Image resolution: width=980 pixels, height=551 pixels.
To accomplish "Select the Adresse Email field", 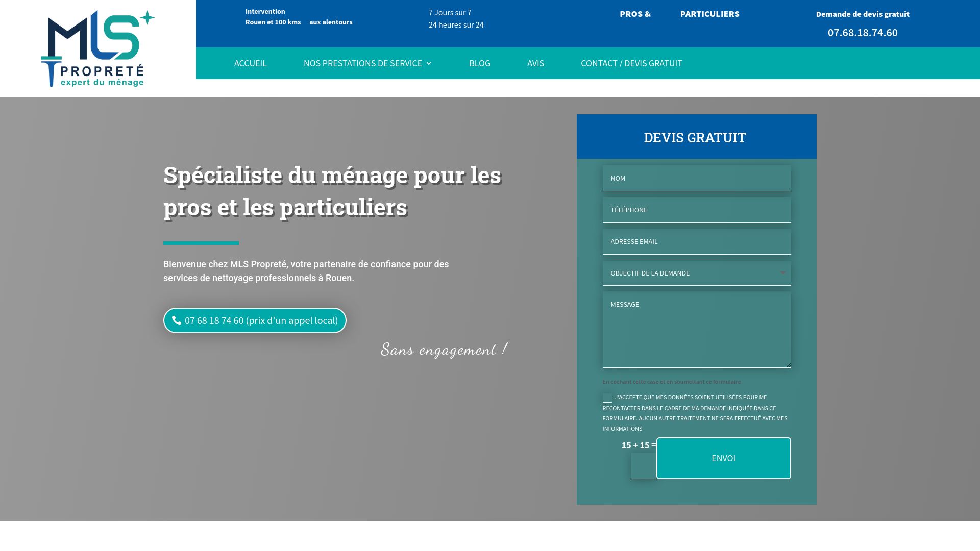I will pyautogui.click(x=696, y=241).
